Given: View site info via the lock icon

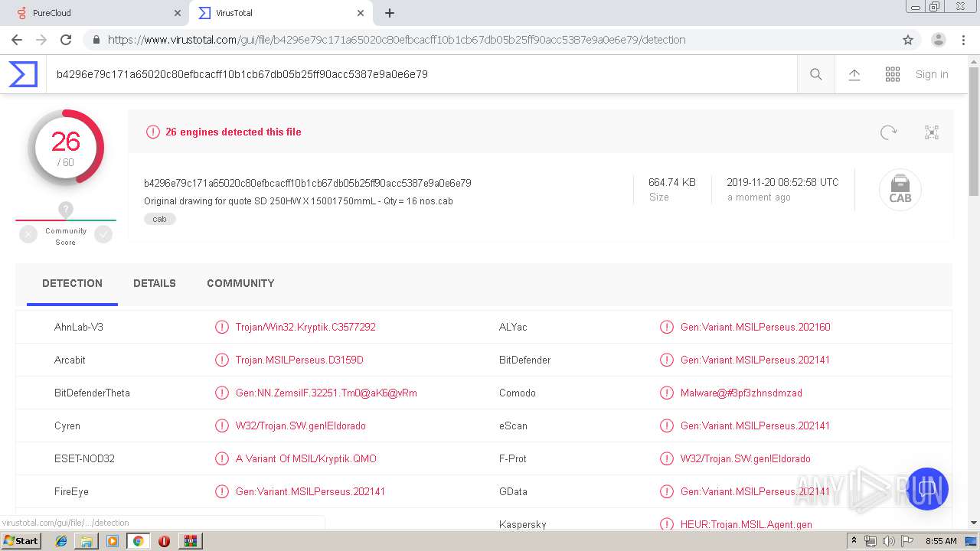Looking at the screenshot, I should [x=95, y=40].
